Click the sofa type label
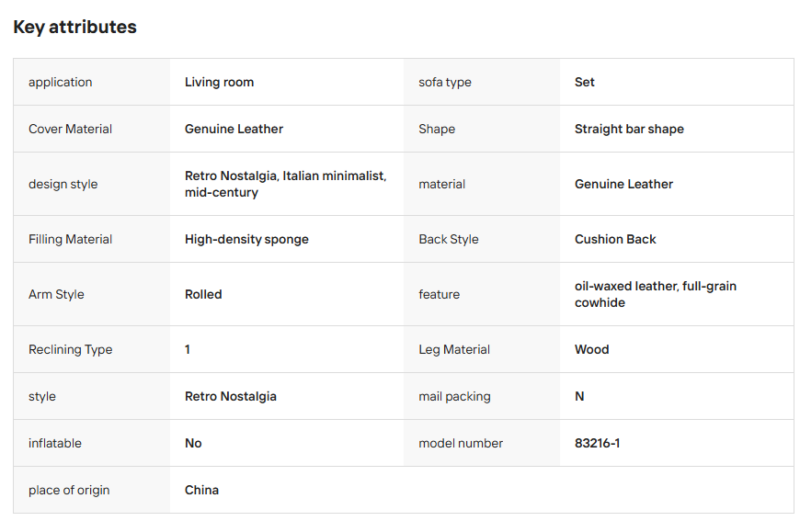 coord(445,82)
